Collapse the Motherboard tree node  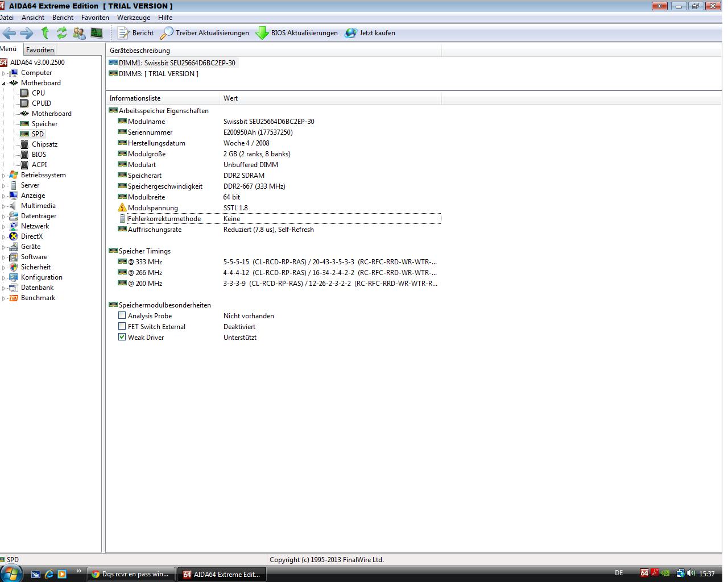[x=3, y=83]
